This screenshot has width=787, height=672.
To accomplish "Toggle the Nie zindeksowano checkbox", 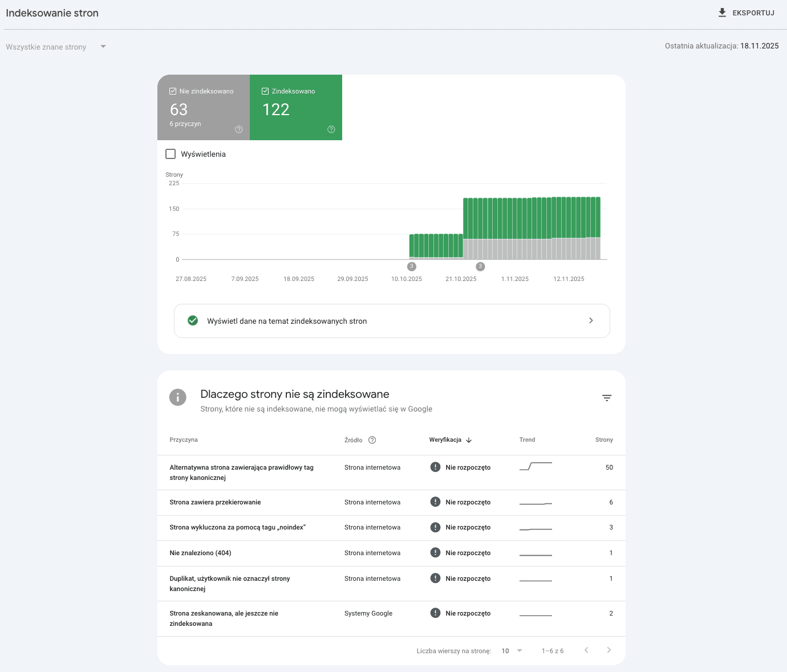I will (x=173, y=91).
